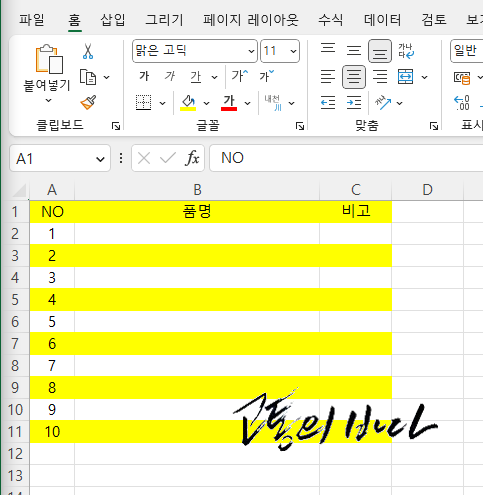Click the Cut scissors icon

(88, 51)
